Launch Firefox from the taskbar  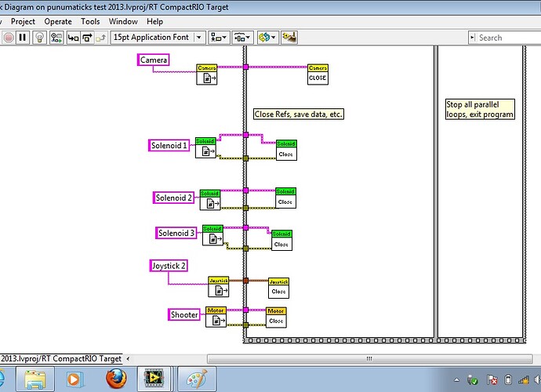click(x=116, y=379)
